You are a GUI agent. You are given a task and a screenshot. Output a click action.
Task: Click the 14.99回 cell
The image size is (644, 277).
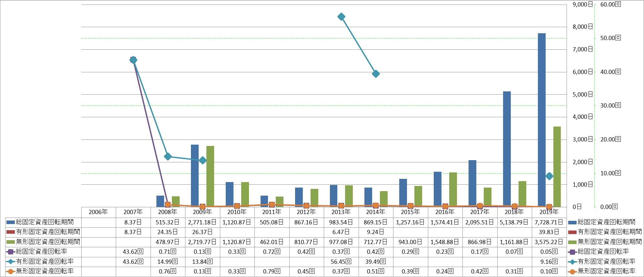tap(167, 262)
